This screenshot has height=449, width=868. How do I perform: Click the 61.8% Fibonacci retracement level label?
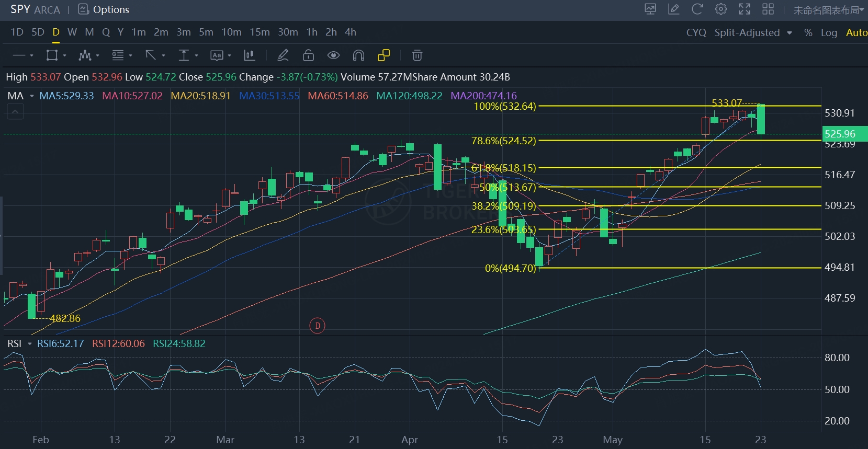[503, 168]
